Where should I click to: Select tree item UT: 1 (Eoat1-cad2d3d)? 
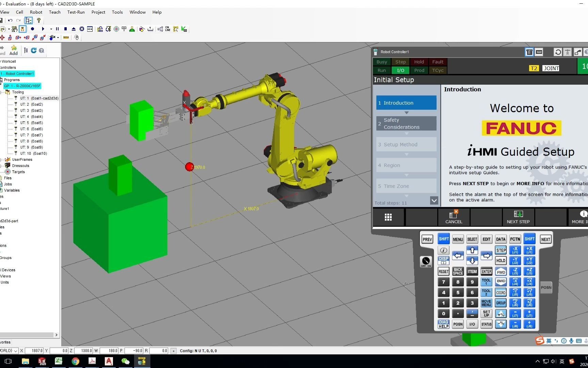pos(39,98)
